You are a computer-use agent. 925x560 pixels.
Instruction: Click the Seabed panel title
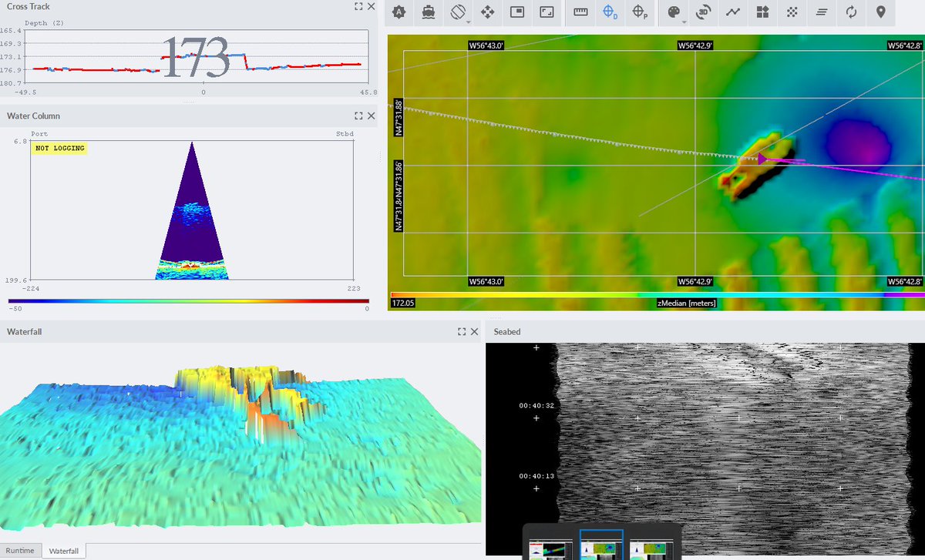tap(507, 332)
